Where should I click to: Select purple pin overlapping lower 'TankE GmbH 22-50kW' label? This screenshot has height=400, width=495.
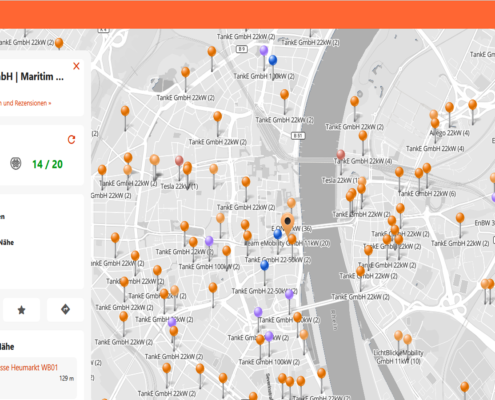(x=289, y=294)
